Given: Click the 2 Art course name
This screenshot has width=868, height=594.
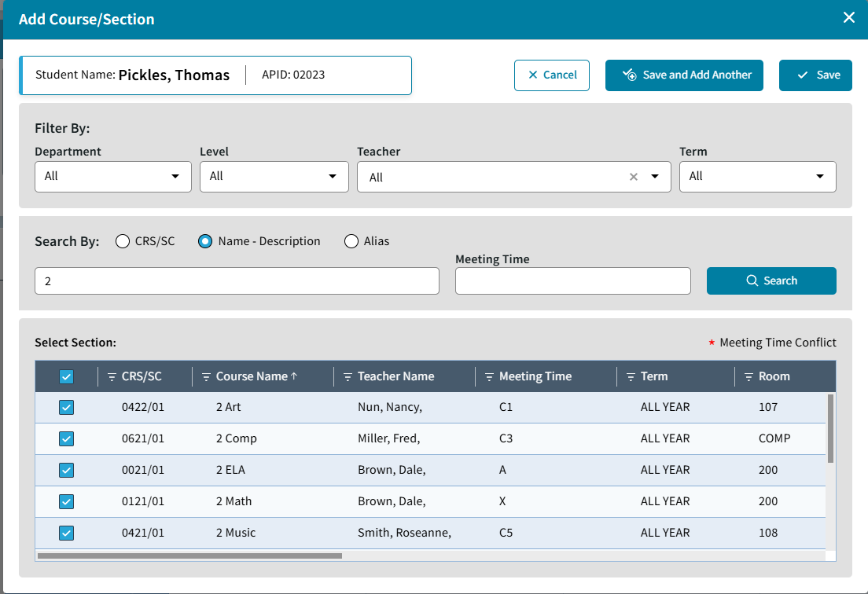Looking at the screenshot, I should [x=229, y=407].
